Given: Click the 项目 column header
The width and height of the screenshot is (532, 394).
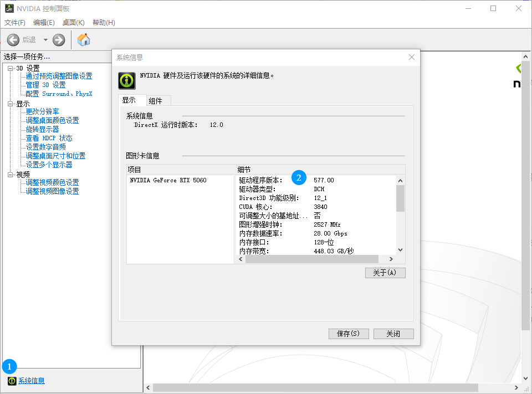Looking at the screenshot, I should coord(181,170).
